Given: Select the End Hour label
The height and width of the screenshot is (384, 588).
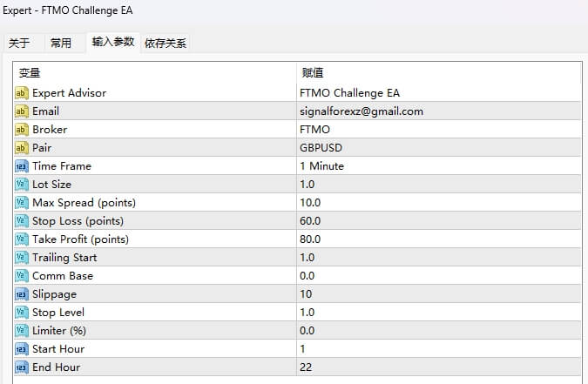Looking at the screenshot, I should pos(57,367).
